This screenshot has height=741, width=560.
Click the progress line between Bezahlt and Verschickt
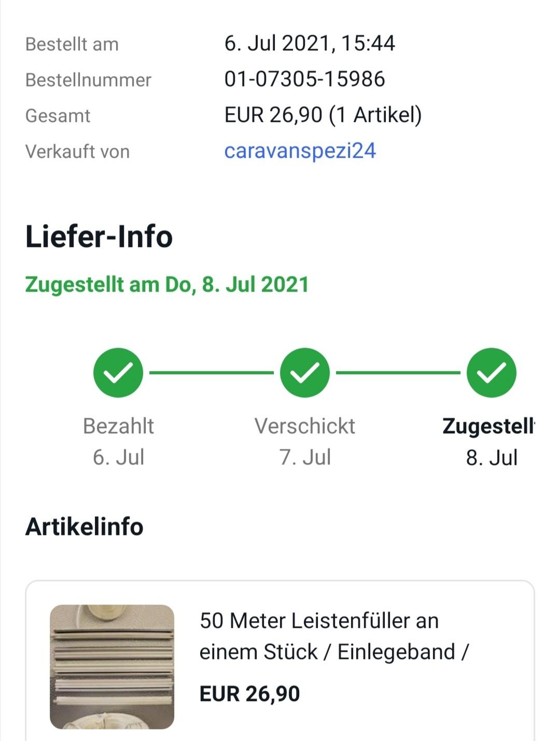[x=212, y=373]
